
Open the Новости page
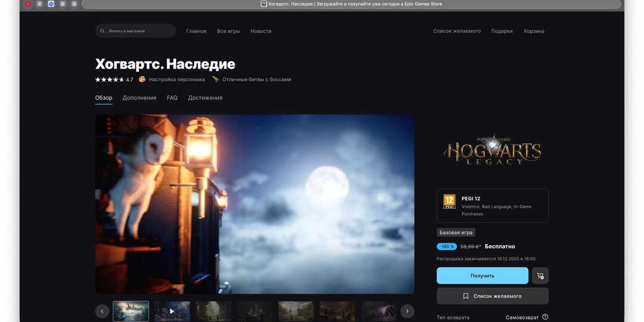261,31
